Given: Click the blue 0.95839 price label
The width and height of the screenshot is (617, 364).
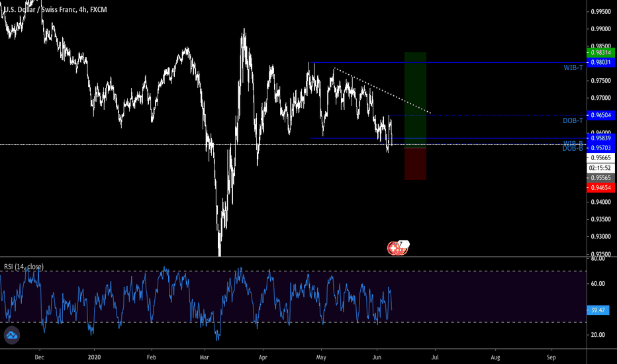Looking at the screenshot, I should click(x=600, y=138).
